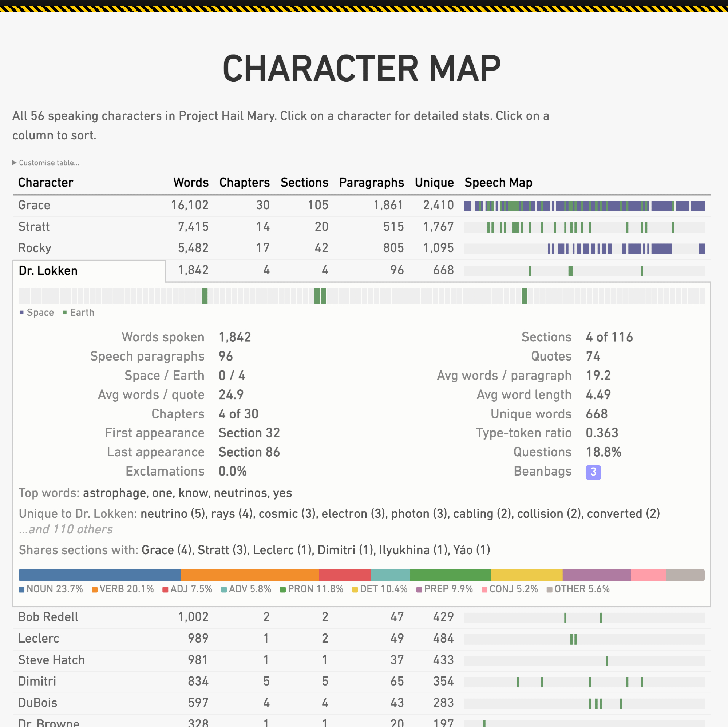728x727 pixels.
Task: Sort by the Unique column header
Action: [x=434, y=183]
